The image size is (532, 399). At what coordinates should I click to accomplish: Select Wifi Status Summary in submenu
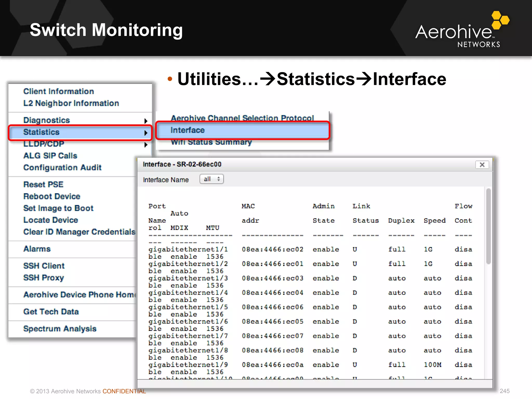pyautogui.click(x=211, y=142)
